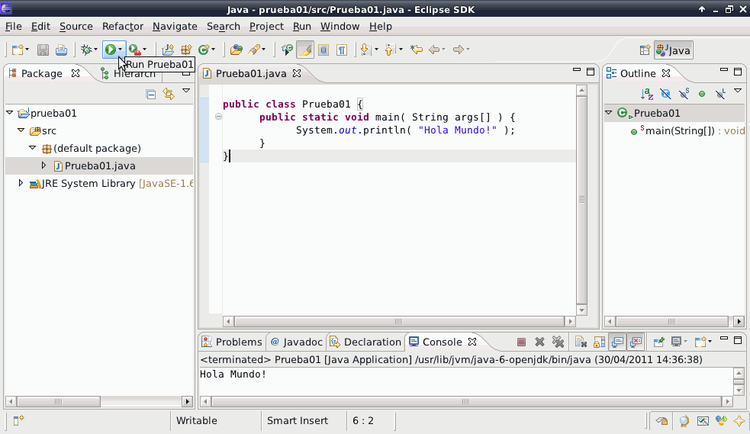
Task: Click the New file wizard icon
Action: pos(18,50)
